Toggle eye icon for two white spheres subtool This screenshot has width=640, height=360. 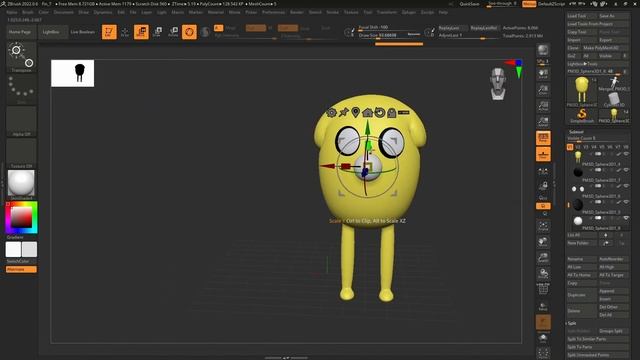626,186
